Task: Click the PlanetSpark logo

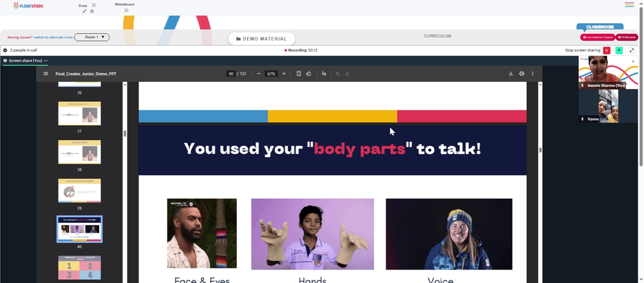Action: coord(28,6)
